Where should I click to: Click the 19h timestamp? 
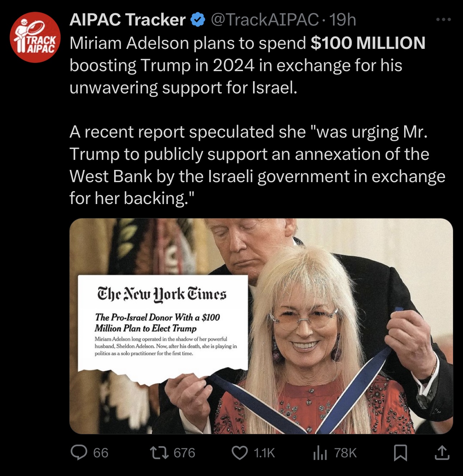coord(342,20)
